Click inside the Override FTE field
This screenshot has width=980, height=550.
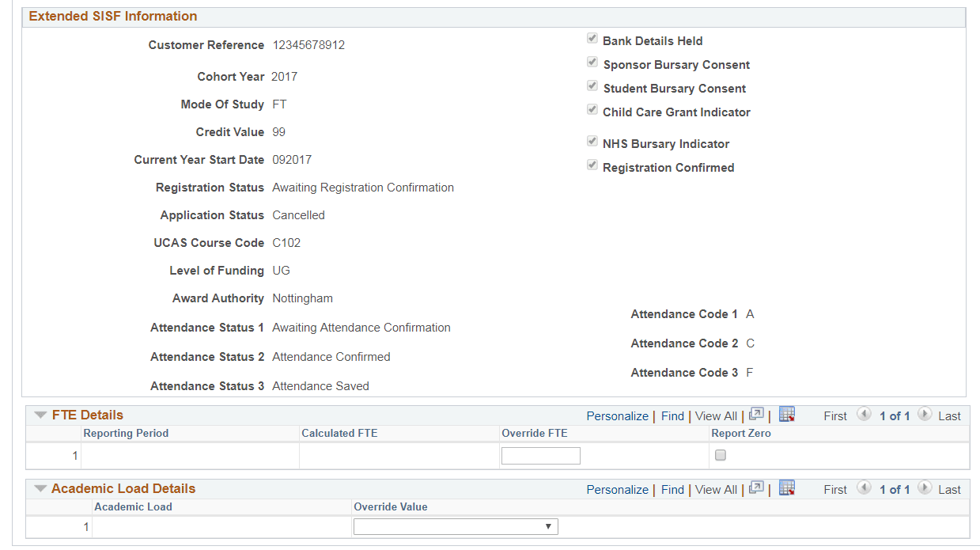click(x=540, y=455)
